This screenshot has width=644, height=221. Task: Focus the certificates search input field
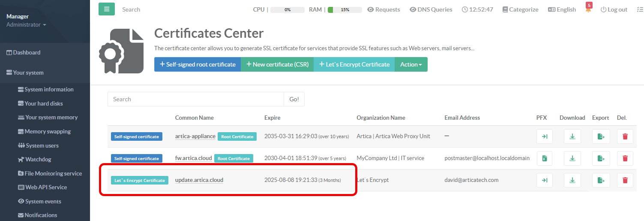click(195, 99)
